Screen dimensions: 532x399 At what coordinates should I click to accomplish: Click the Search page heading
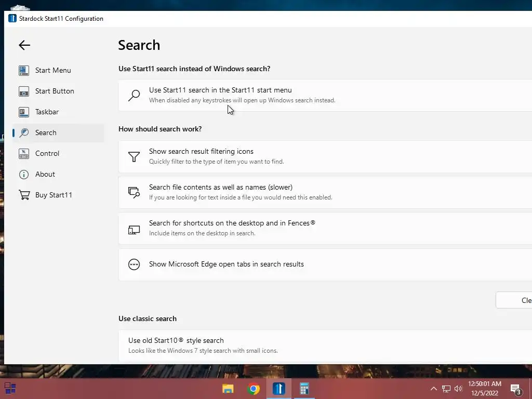(139, 45)
